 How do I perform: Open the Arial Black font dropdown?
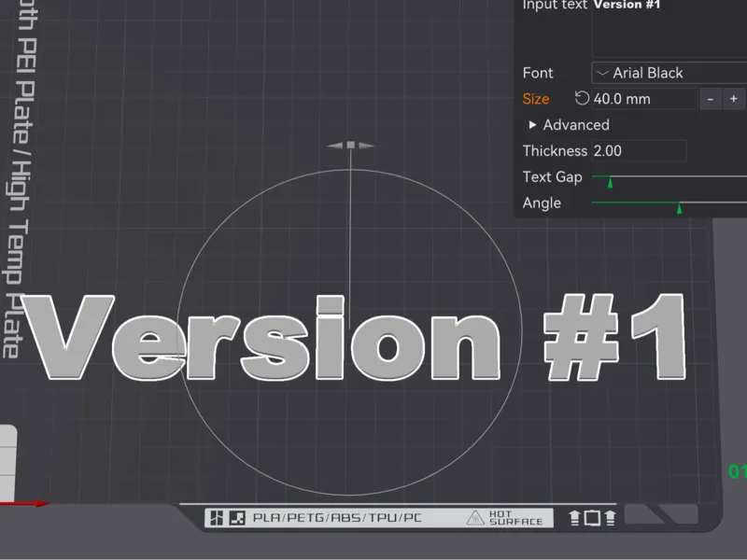tap(669, 73)
